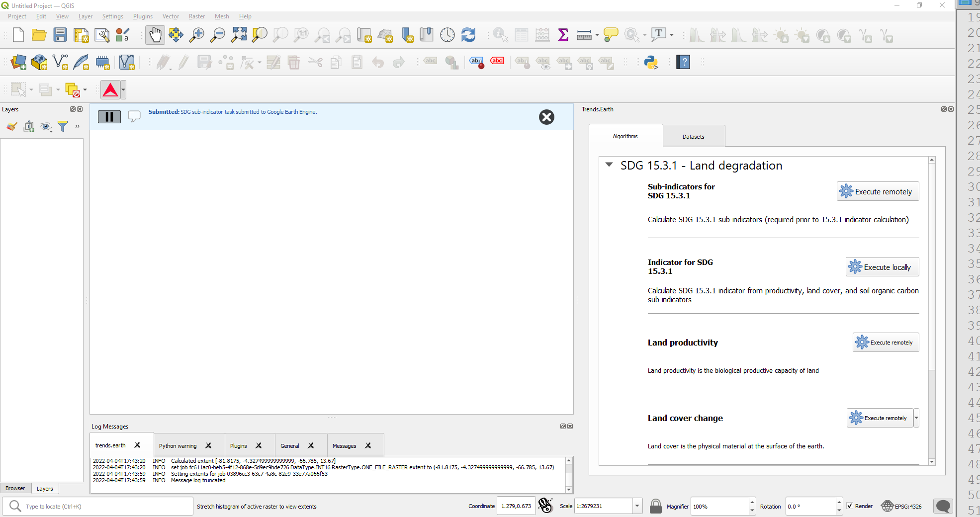The width and height of the screenshot is (980, 517).
Task: Open the Text Annotation dropdown arrow
Action: click(x=672, y=35)
